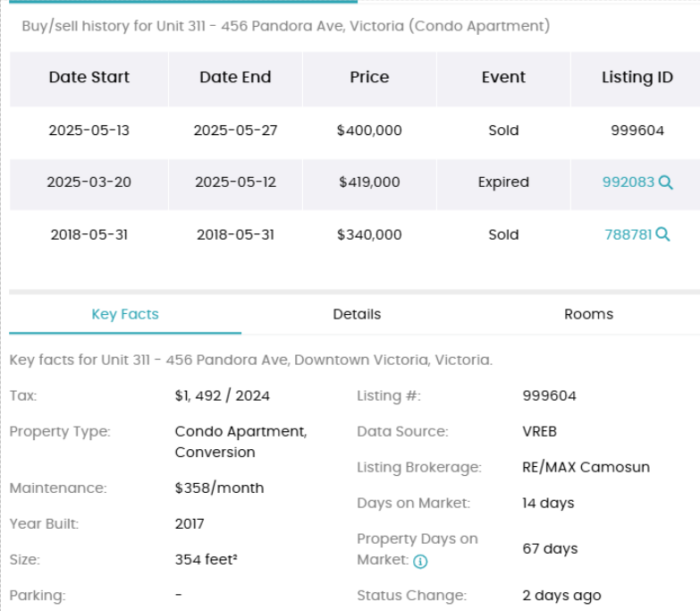Click the Expired event cell
This screenshot has height=611, width=700.
pyautogui.click(x=503, y=182)
